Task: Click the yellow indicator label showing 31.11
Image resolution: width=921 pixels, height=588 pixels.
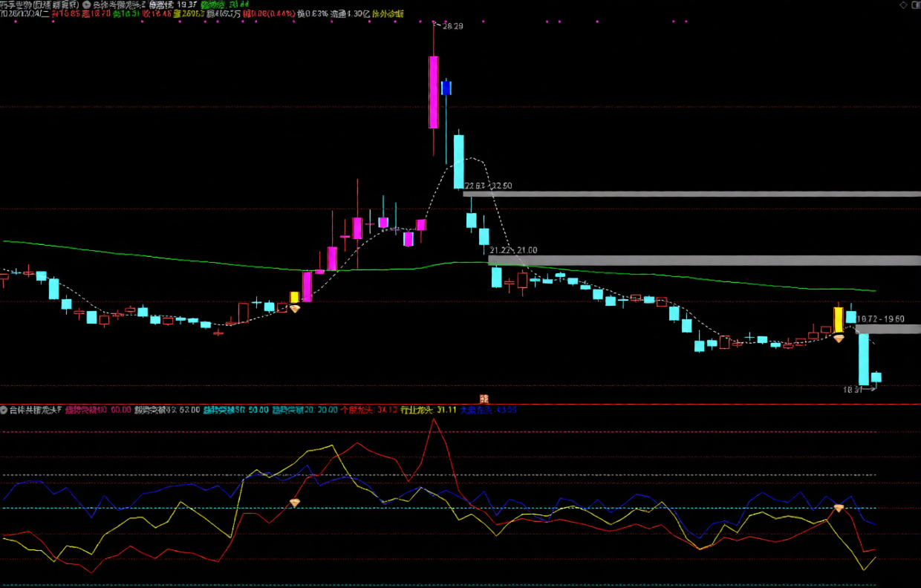Action: [x=428, y=410]
